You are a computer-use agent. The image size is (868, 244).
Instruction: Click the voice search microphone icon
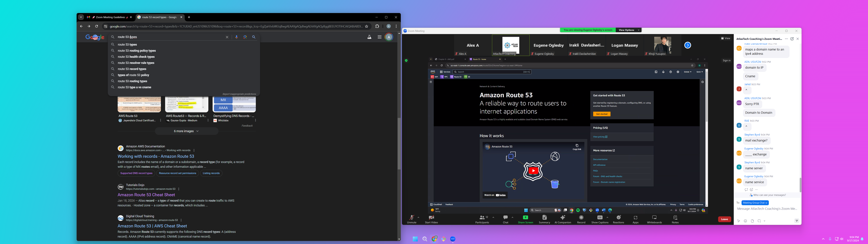click(x=236, y=37)
